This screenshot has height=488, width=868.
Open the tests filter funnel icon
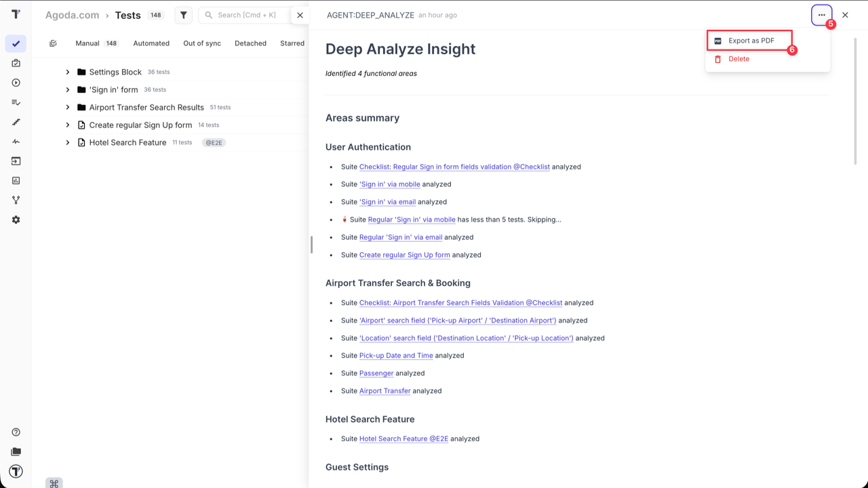coord(183,15)
